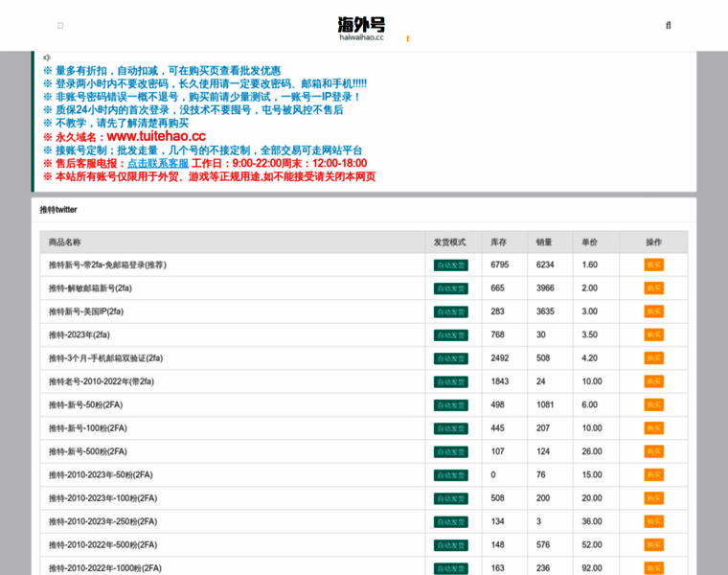Buy 推特老号-2010-2022年(带2fa)

coord(653,381)
